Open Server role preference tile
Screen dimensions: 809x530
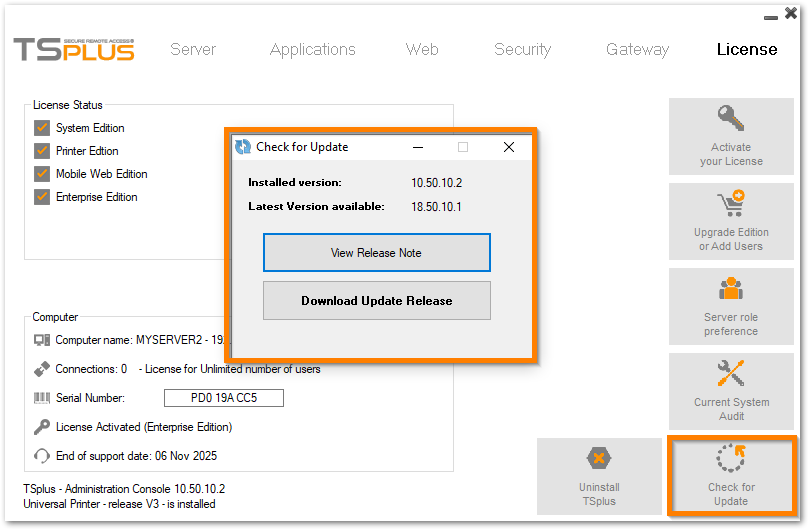731,308
